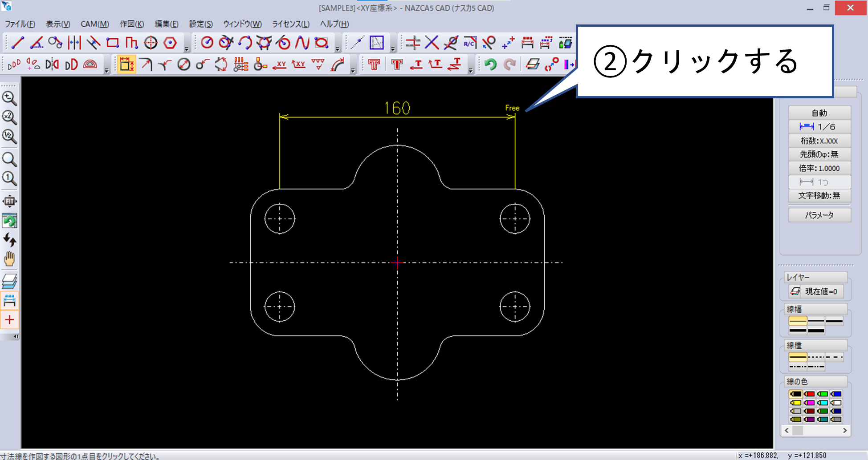This screenshot has height=460, width=868.
Task: Open the 設定(S) menu
Action: 201,24
